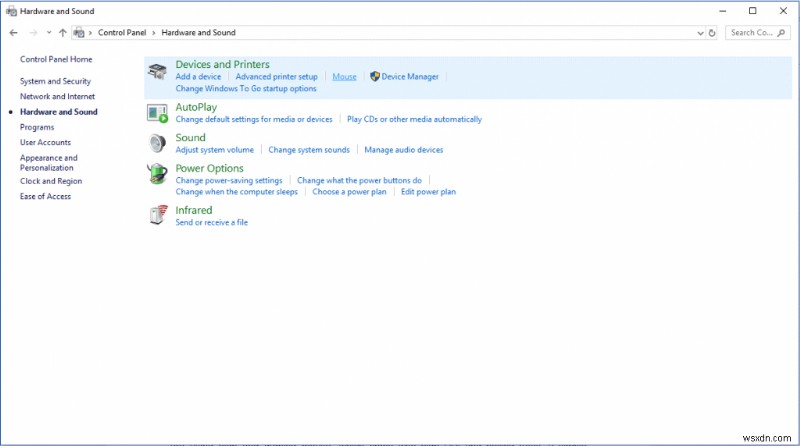Click Choose a power plan
The width and height of the screenshot is (800, 446).
349,192
